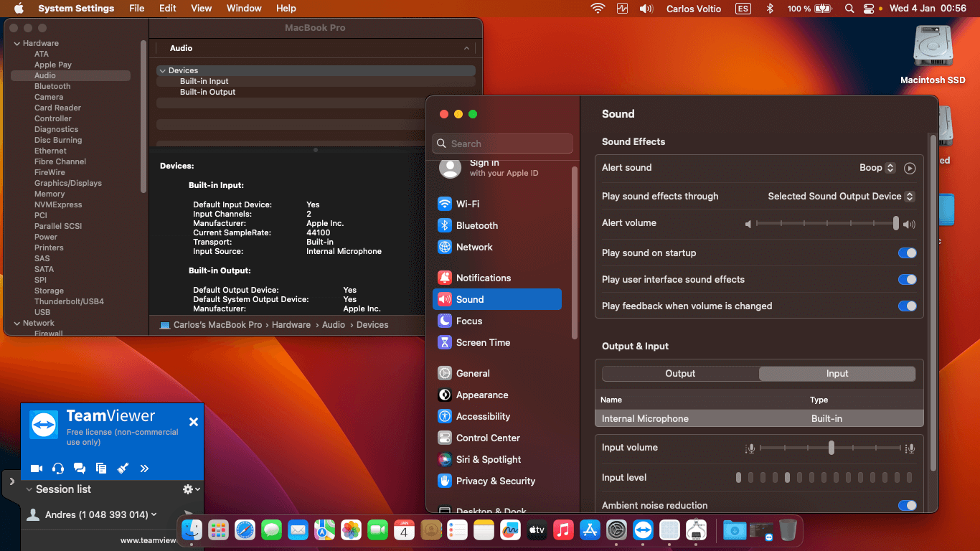980x551 pixels.
Task: Disable Play sound on startup
Action: pos(907,253)
